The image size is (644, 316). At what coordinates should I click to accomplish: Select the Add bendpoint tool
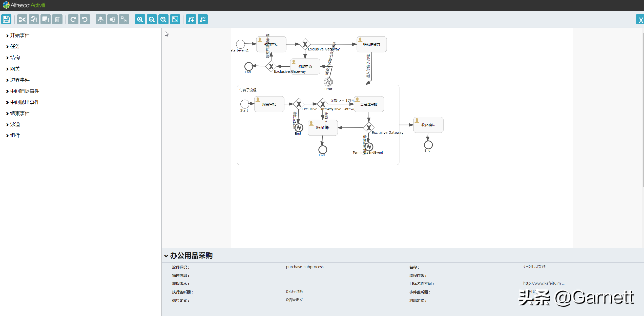(191, 19)
